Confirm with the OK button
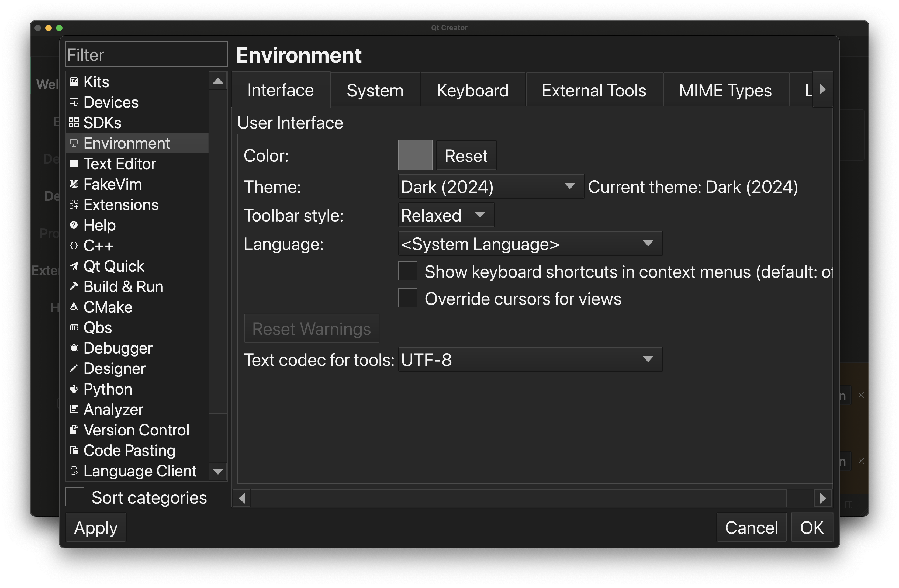Viewport: 899px width, 588px height. point(812,528)
